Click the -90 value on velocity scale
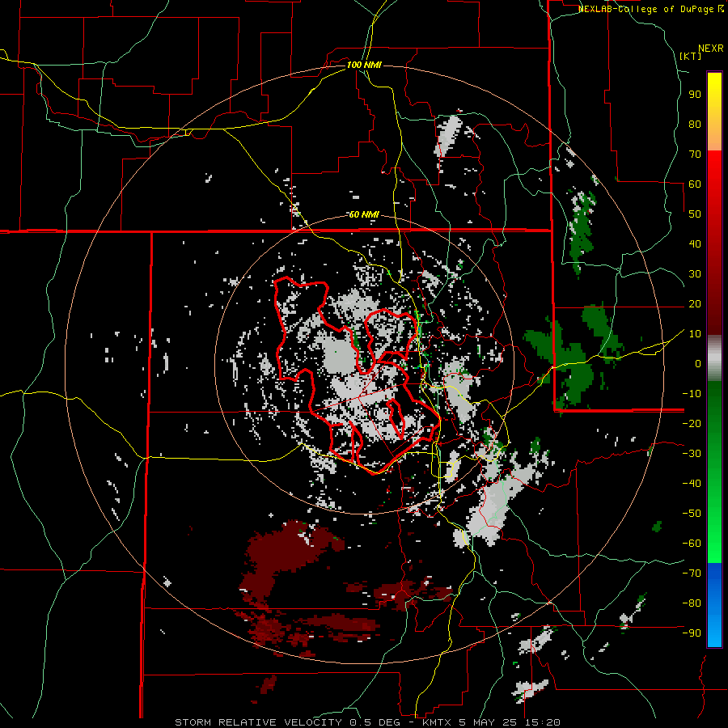Image resolution: width=728 pixels, height=728 pixels. click(x=692, y=633)
